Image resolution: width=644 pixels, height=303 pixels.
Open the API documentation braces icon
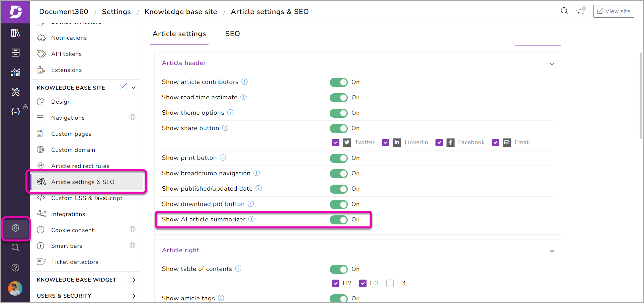15,112
